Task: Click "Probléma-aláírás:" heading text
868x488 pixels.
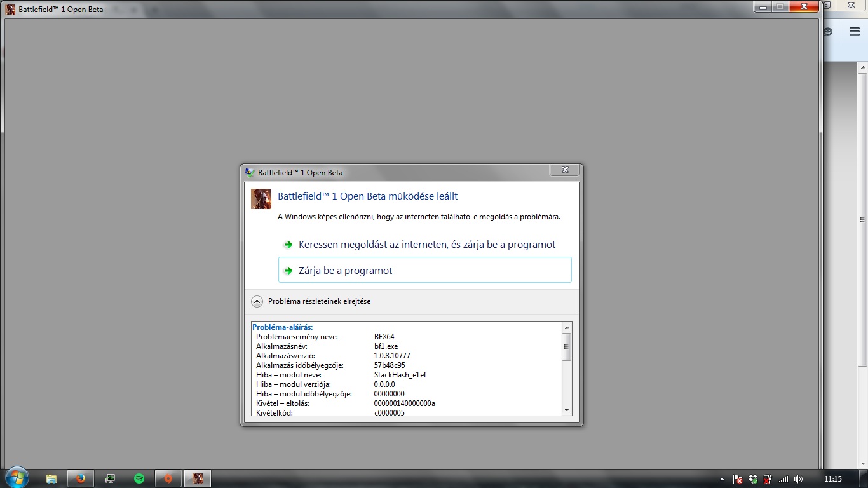Action: pos(282,327)
